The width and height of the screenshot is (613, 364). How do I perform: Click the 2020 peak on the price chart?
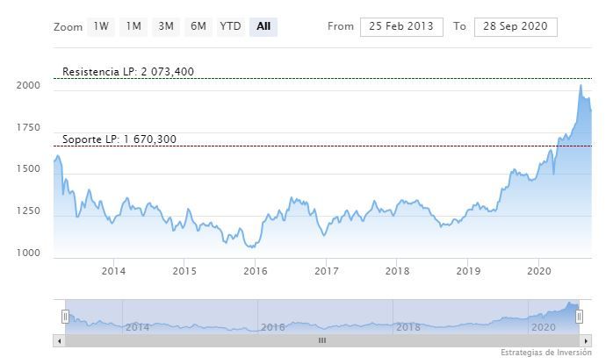(581, 85)
